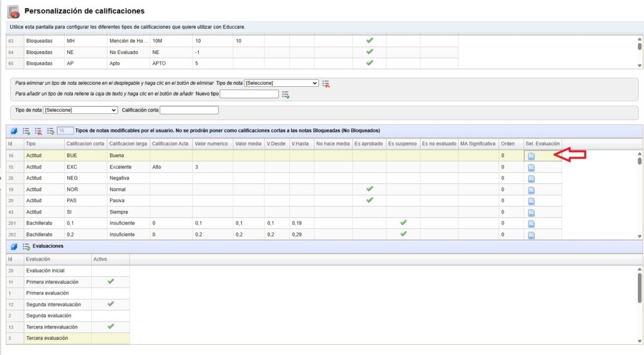Toggle Es suspenso check for Bachillerato 0,1 row
This screenshot has height=355, width=644.
(x=403, y=223)
